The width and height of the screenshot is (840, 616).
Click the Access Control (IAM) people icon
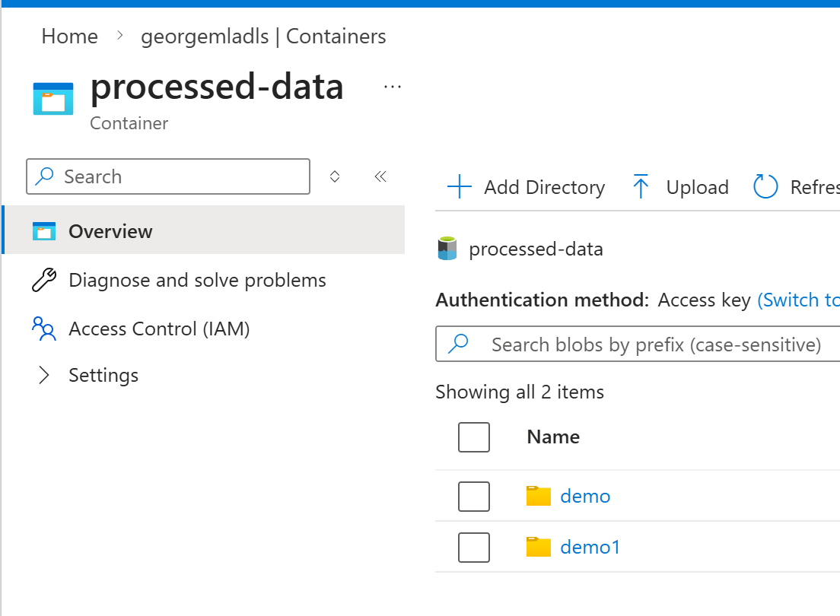point(44,329)
